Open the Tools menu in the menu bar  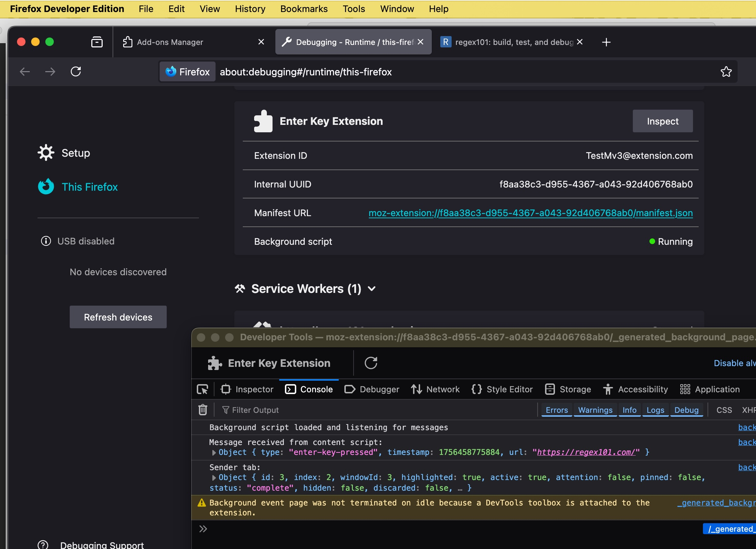click(353, 9)
